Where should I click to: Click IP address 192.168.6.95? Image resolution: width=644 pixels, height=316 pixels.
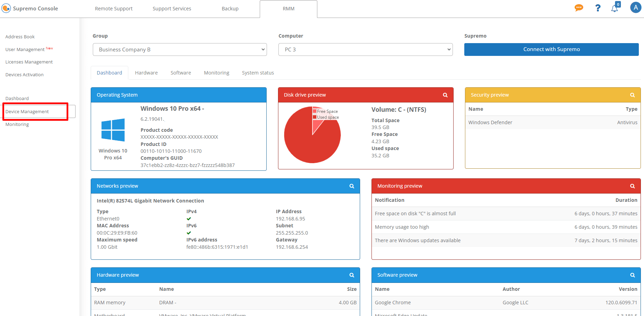290,219
